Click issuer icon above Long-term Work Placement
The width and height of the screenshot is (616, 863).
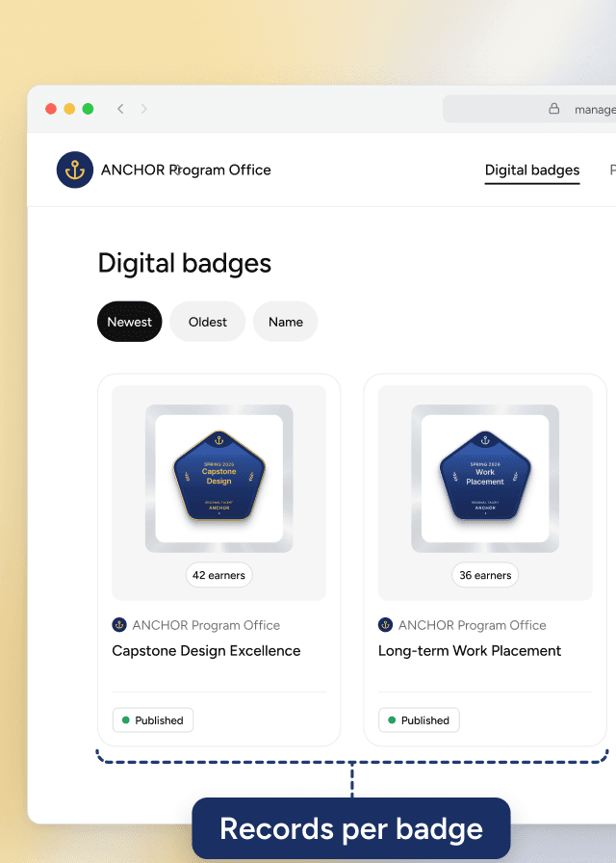pyautogui.click(x=386, y=625)
